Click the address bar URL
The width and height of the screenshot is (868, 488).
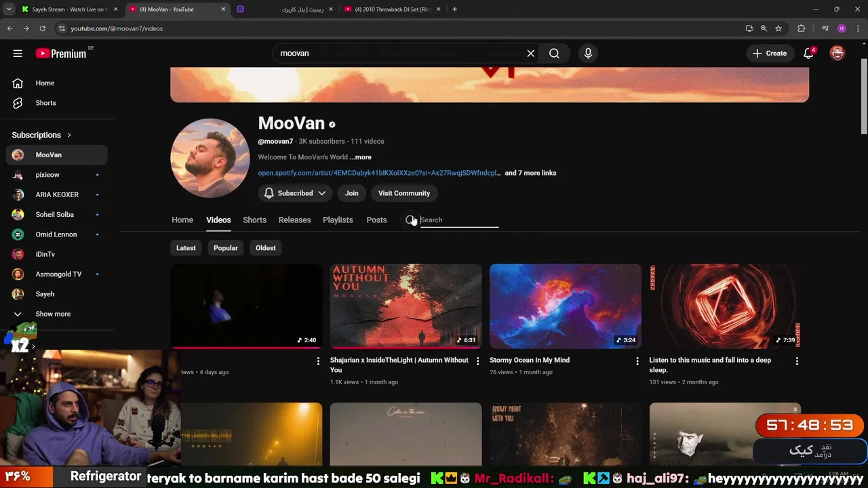pyautogui.click(x=117, y=28)
